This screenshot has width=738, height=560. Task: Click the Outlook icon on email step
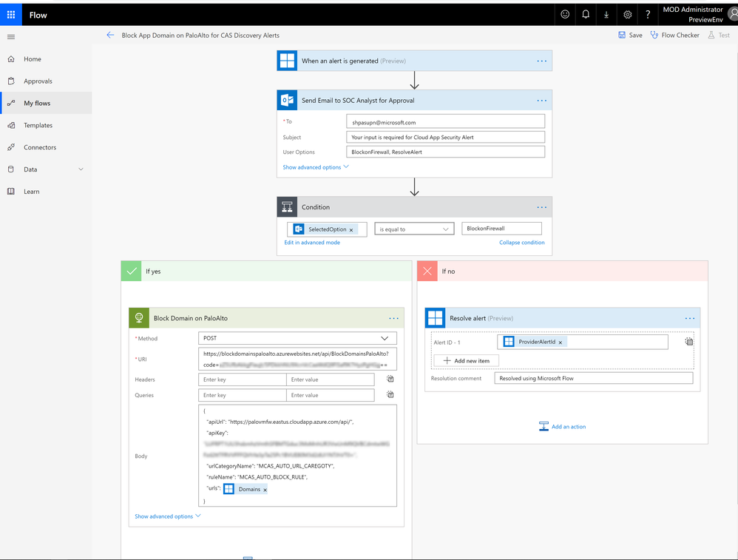click(x=287, y=101)
